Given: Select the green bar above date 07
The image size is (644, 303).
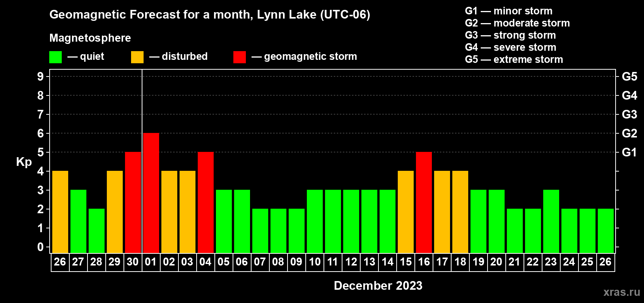Looking at the screenshot, I should point(260,231).
